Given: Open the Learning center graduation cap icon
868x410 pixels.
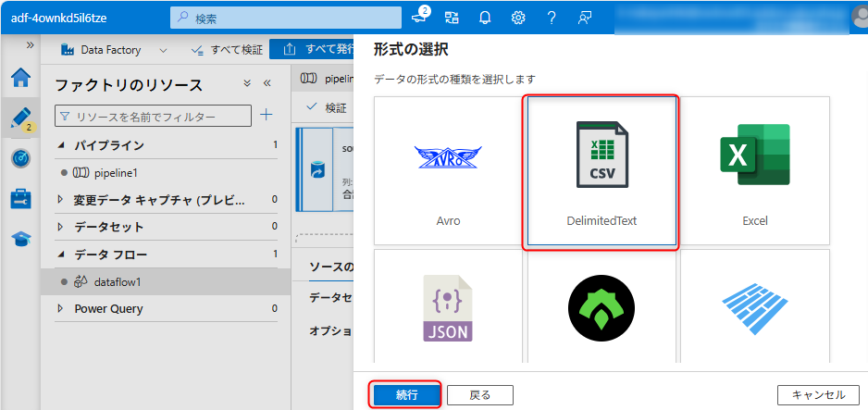Looking at the screenshot, I should 21,240.
